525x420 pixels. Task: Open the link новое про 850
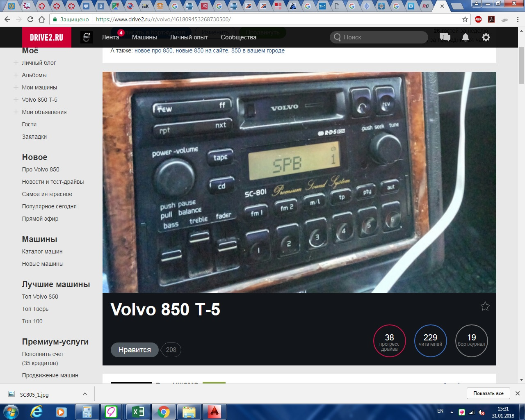pyautogui.click(x=153, y=50)
